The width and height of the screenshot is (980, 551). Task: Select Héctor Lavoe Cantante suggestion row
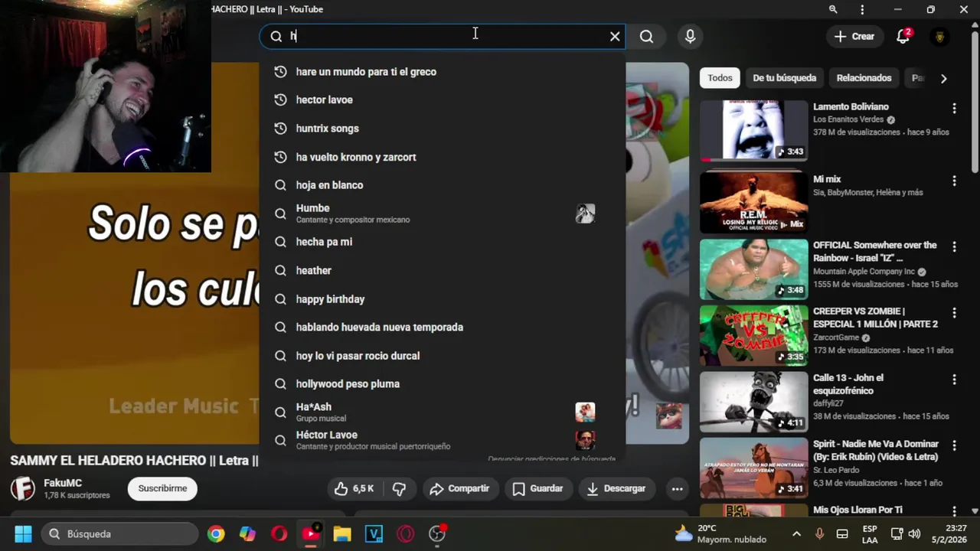click(443, 440)
